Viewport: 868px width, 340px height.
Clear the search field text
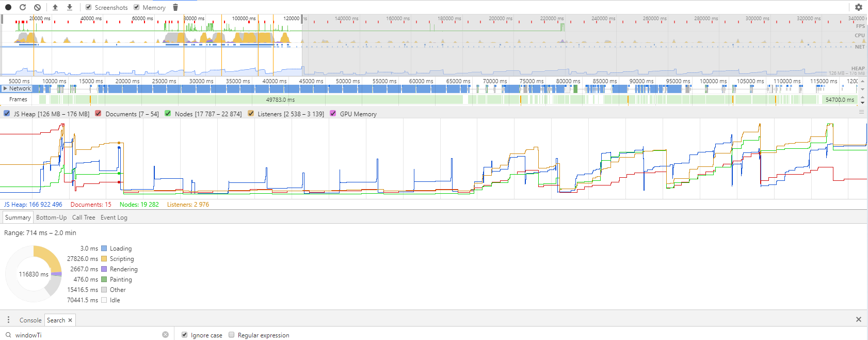(165, 335)
